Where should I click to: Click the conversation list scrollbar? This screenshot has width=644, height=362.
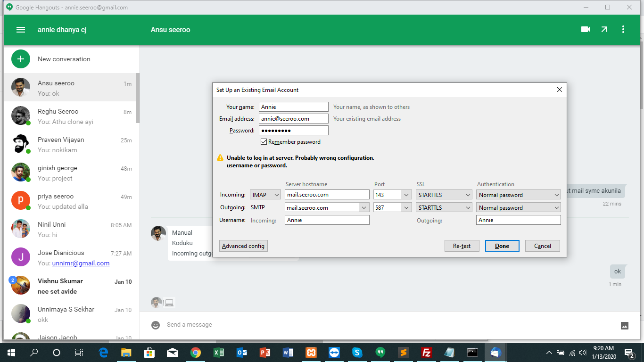tap(137, 98)
